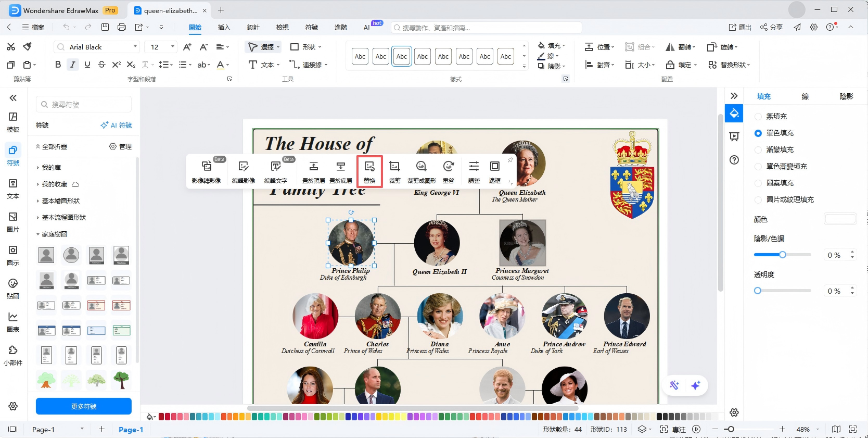Viewport: 868px width, 438px height.
Task: Click the 更多符號 more symbols button
Action: coord(84,406)
